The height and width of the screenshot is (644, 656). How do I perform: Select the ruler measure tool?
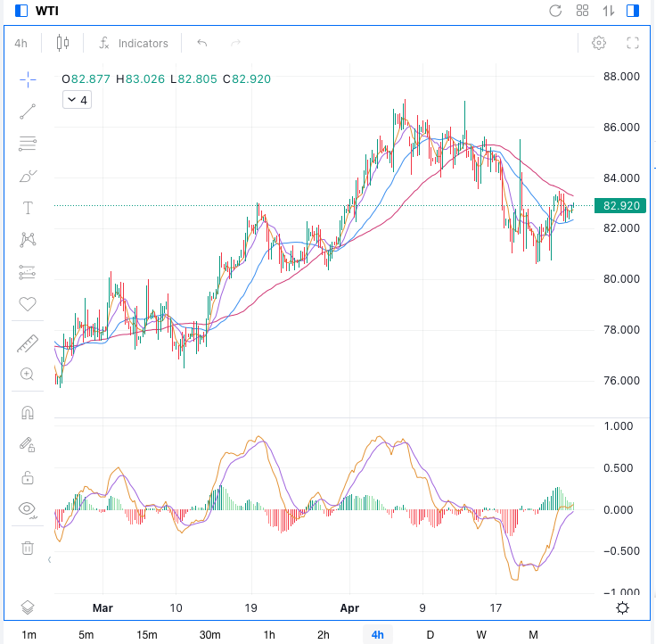point(28,343)
